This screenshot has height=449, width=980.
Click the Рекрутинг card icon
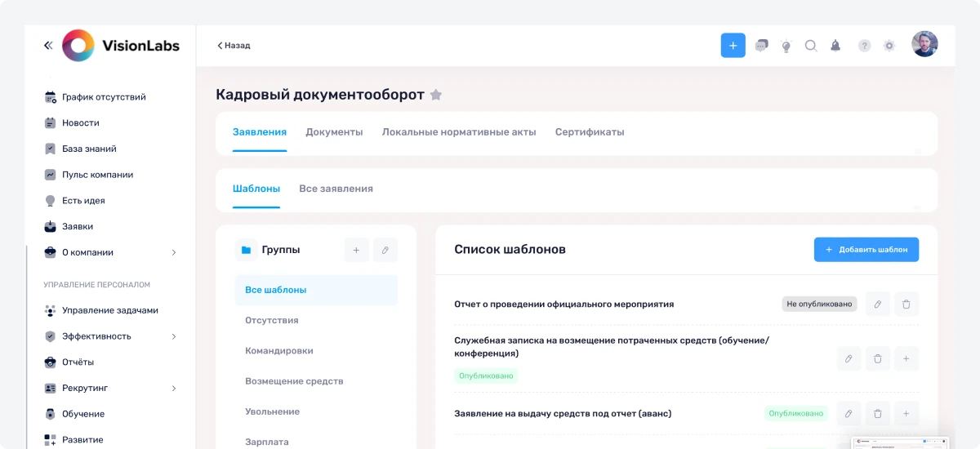50,388
